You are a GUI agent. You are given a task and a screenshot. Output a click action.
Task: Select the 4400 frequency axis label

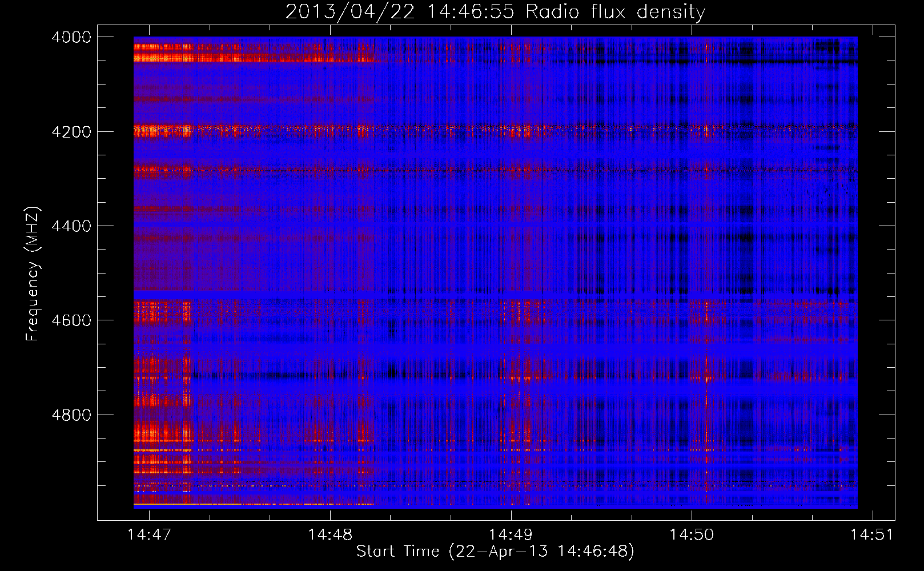click(x=71, y=226)
